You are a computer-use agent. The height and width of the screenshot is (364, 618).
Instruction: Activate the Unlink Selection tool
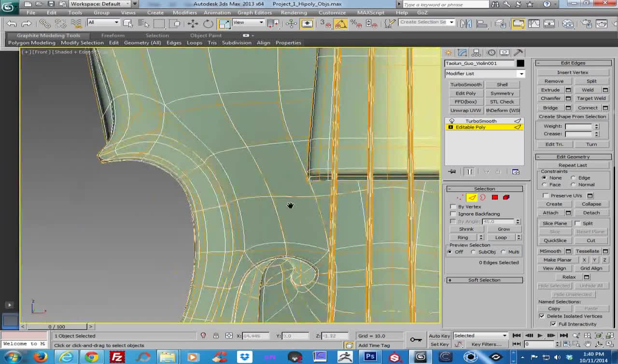[60, 23]
